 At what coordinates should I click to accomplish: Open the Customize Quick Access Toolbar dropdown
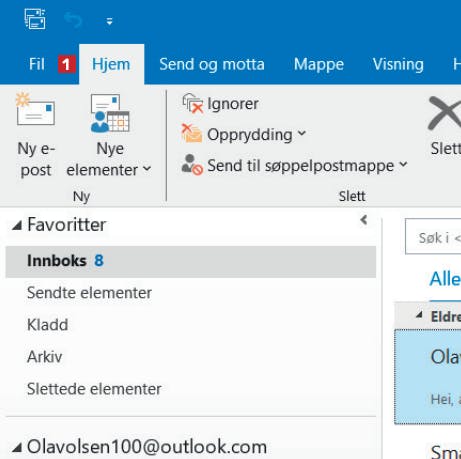click(109, 22)
